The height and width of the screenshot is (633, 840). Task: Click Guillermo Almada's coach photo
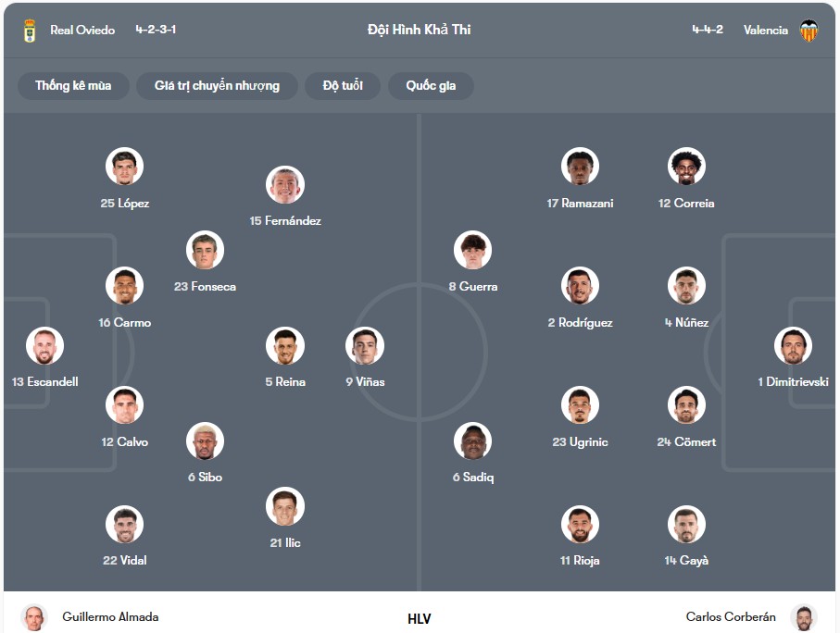click(34, 617)
